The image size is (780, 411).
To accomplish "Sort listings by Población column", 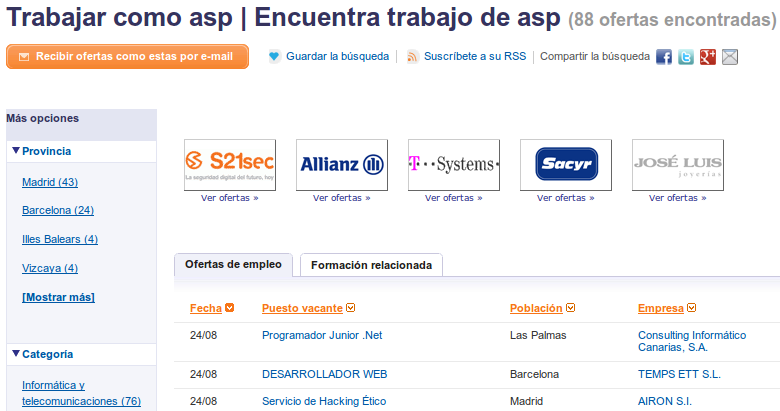I will (542, 308).
